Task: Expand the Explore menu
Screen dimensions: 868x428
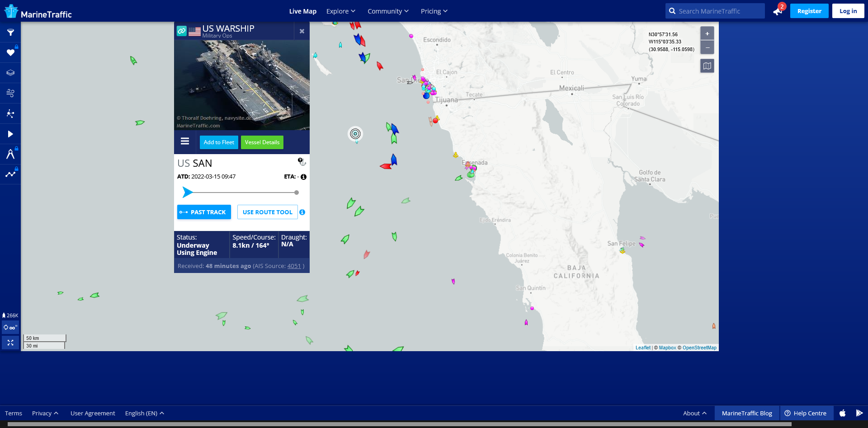Action: click(x=341, y=11)
